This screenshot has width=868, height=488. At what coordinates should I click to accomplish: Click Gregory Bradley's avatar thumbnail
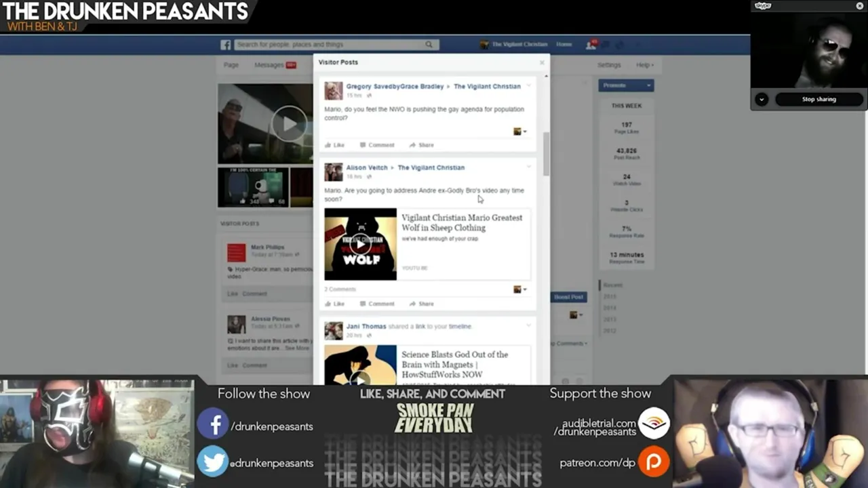click(333, 91)
